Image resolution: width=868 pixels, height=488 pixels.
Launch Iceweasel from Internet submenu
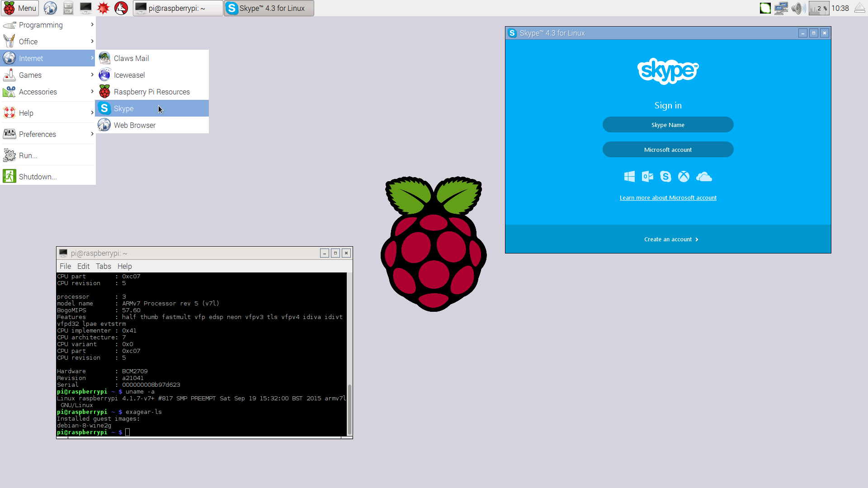pyautogui.click(x=152, y=75)
